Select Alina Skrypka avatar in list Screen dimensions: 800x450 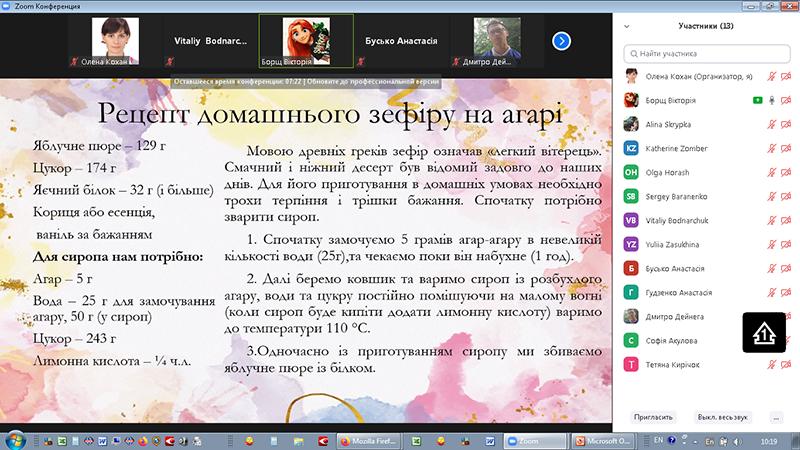631,124
